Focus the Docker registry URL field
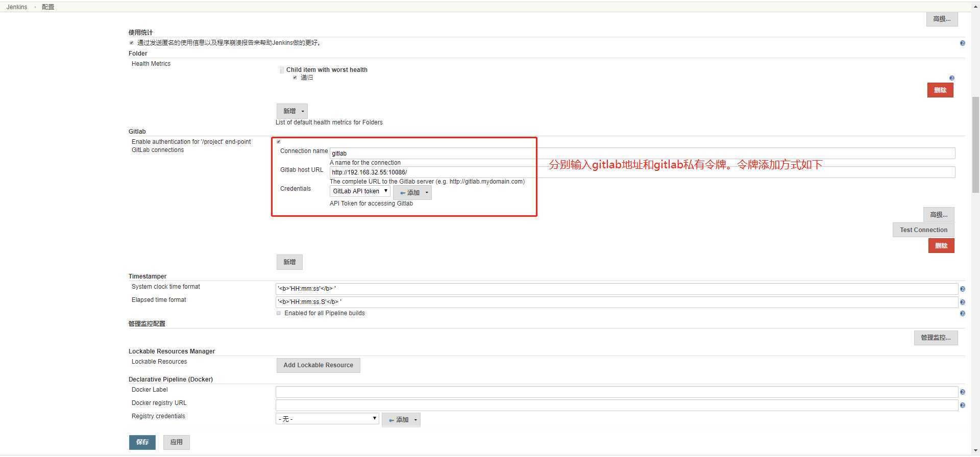Viewport: 980px width, 457px height. point(617,405)
